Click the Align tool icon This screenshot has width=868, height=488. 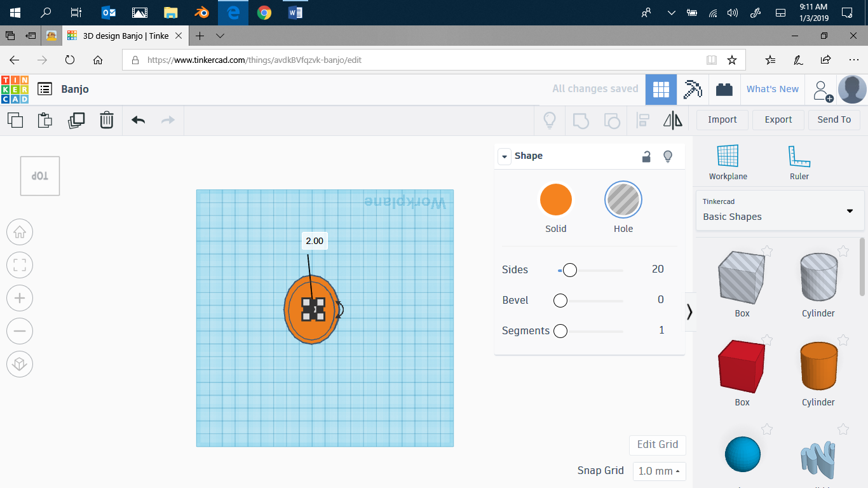tap(643, 120)
